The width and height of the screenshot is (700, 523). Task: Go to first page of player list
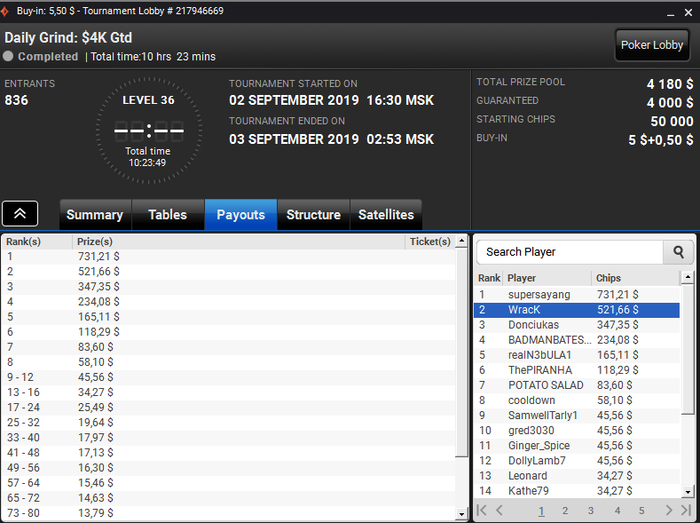click(482, 510)
